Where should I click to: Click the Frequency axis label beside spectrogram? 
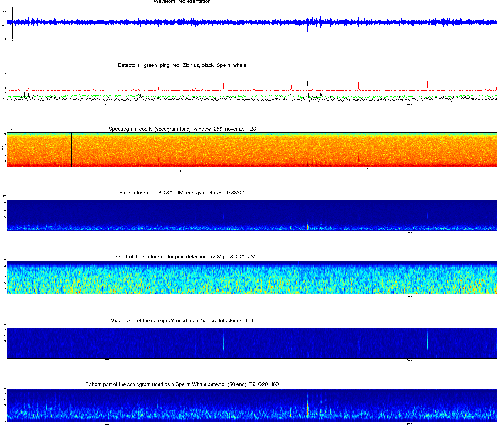point(2,149)
